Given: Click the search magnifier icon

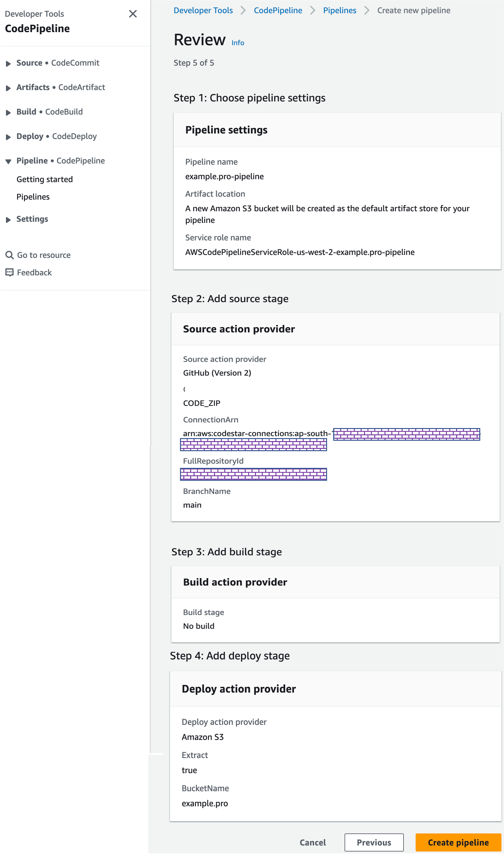Looking at the screenshot, I should pyautogui.click(x=9, y=255).
